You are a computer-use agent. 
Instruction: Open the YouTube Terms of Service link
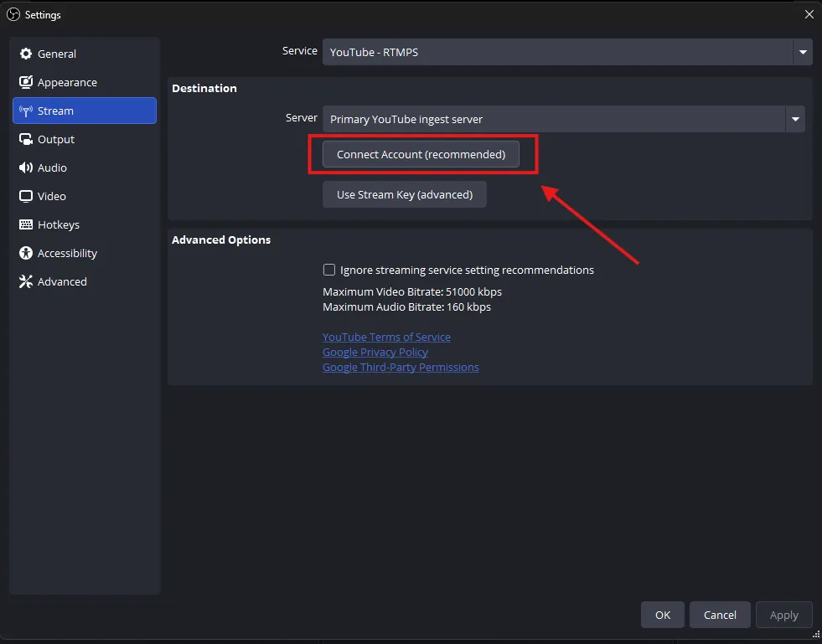386,337
